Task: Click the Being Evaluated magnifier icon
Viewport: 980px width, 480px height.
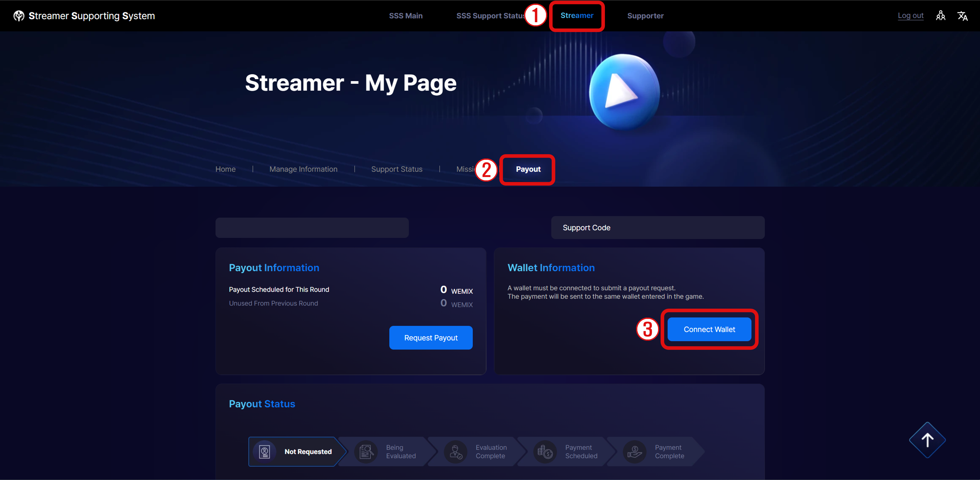Action: 365,452
